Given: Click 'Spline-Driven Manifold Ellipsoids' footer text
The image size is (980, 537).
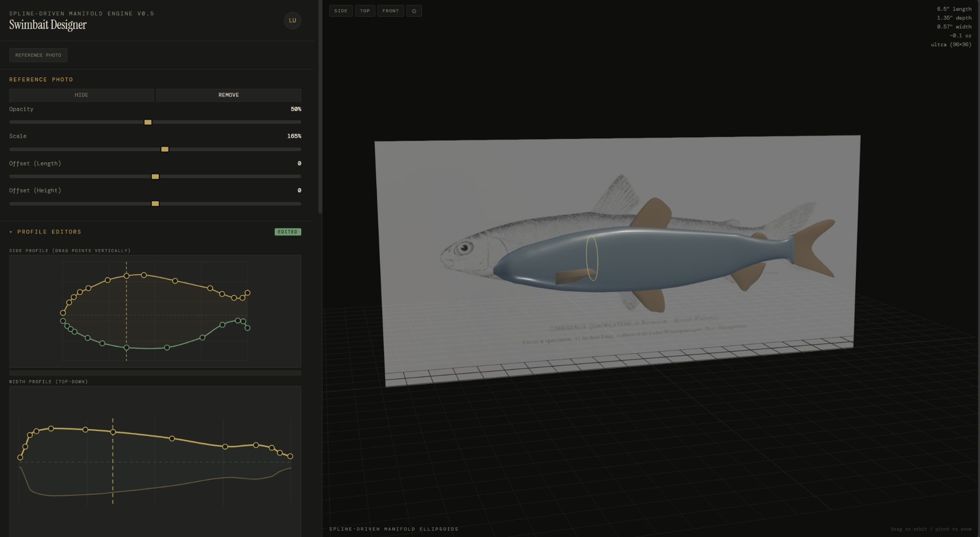Looking at the screenshot, I should click(394, 529).
